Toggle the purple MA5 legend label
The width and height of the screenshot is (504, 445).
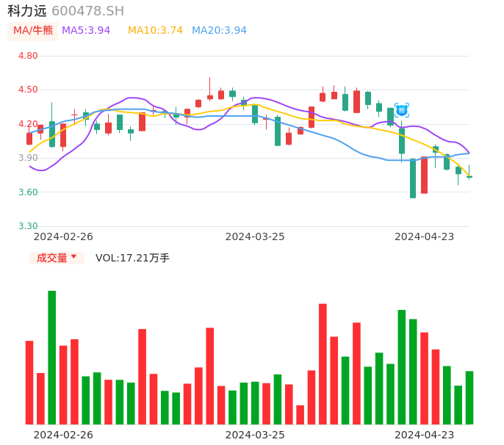click(86, 31)
